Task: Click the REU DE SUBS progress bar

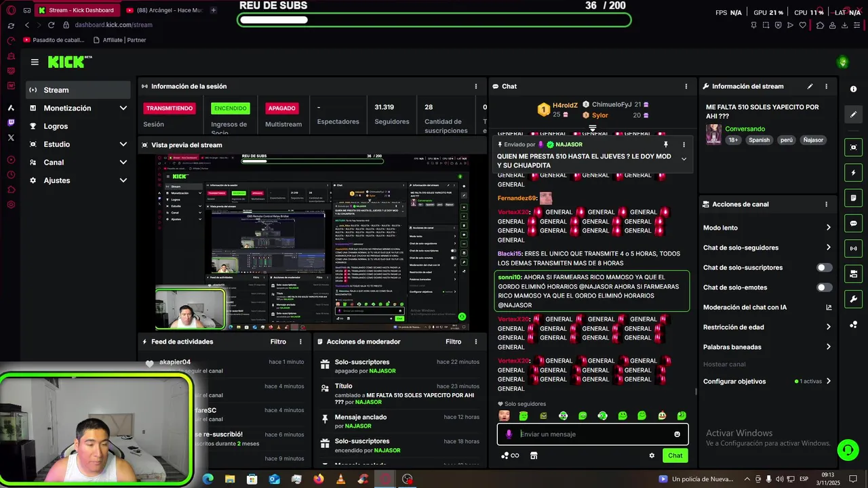Action: (434, 20)
